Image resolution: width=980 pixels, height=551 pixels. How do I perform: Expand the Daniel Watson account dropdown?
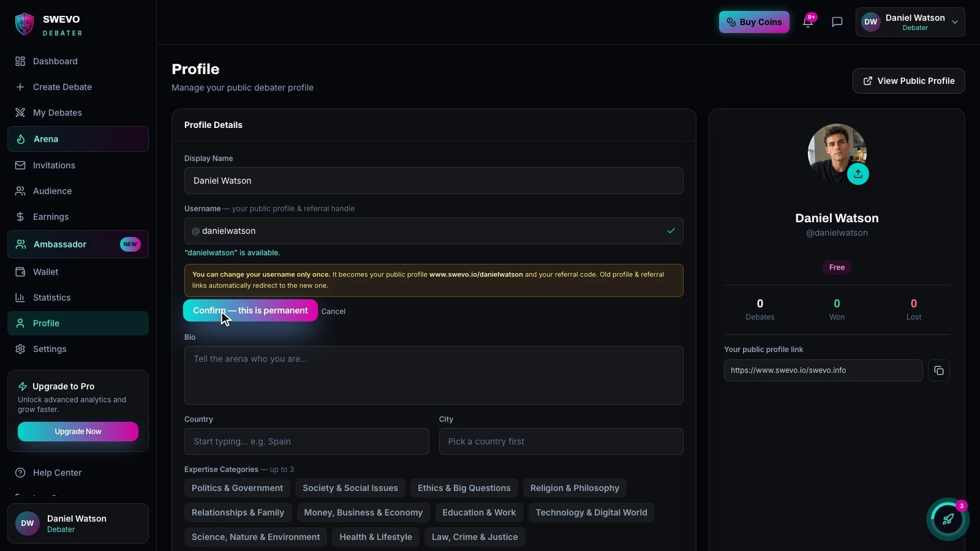[910, 22]
